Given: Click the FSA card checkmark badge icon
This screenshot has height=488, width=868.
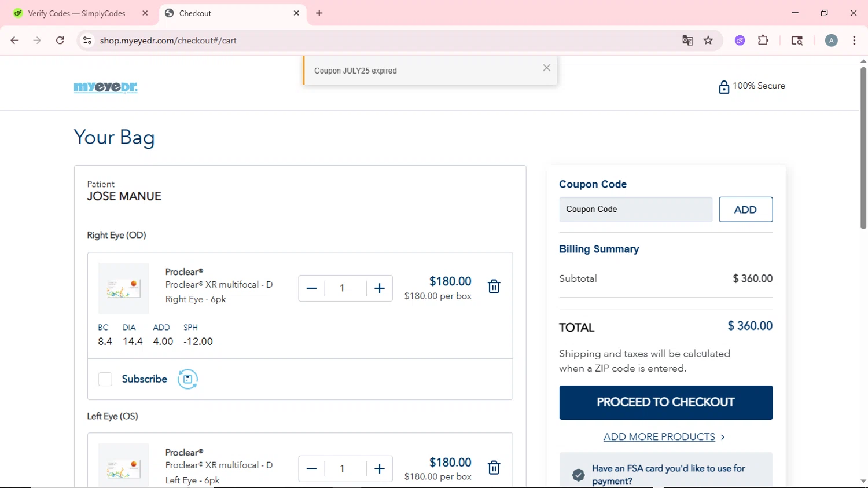Looking at the screenshot, I should pyautogui.click(x=578, y=475).
